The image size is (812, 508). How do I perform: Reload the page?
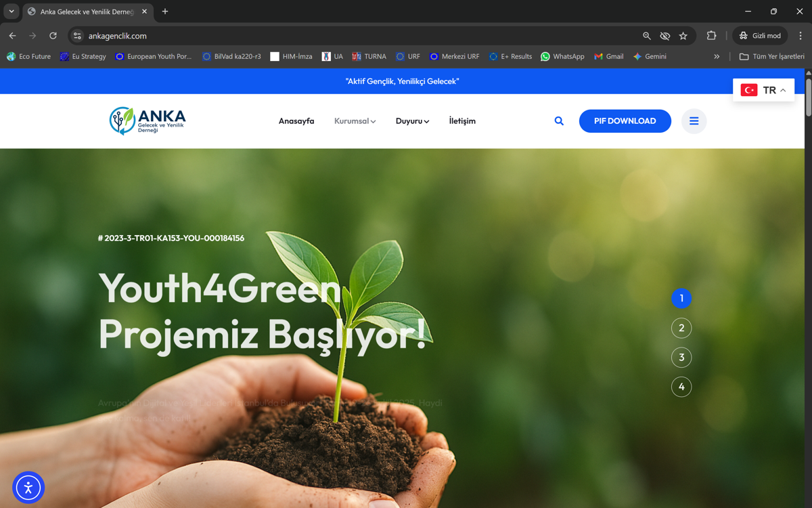[53, 36]
